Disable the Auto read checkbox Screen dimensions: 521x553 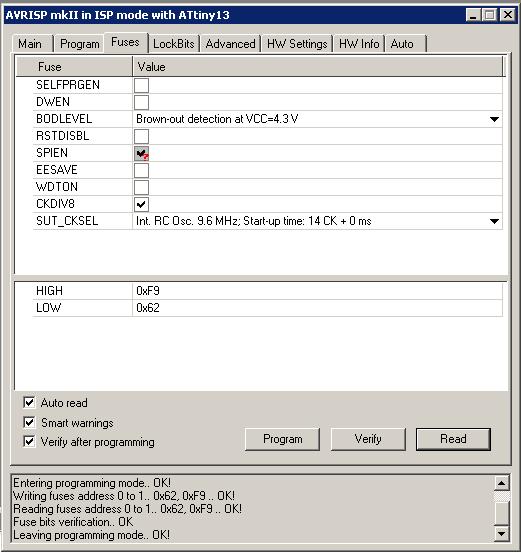click(29, 402)
